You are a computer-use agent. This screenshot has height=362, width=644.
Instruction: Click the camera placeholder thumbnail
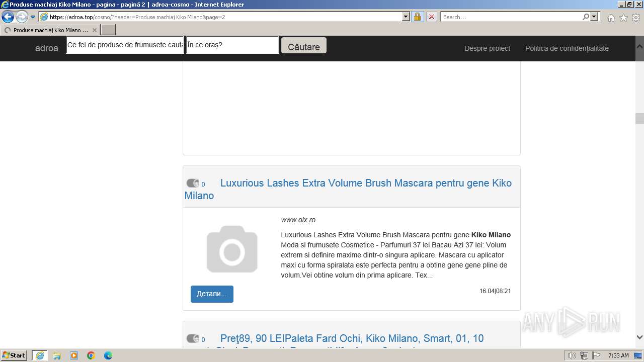[x=232, y=249]
